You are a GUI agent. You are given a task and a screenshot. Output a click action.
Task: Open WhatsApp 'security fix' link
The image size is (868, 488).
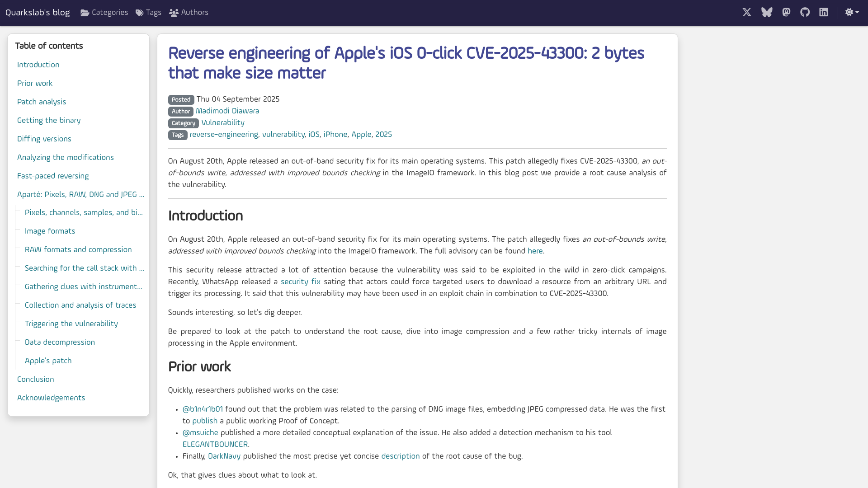301,282
